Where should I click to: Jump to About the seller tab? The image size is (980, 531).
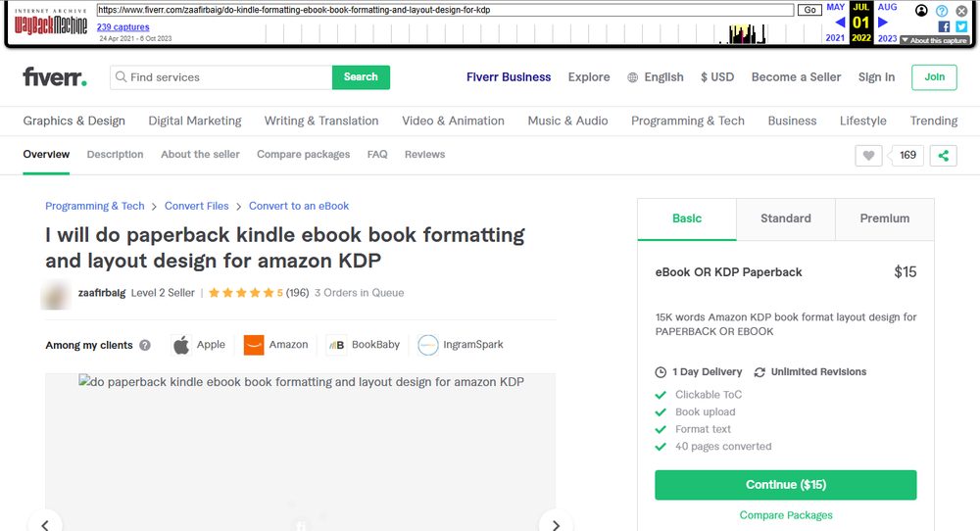(x=200, y=154)
